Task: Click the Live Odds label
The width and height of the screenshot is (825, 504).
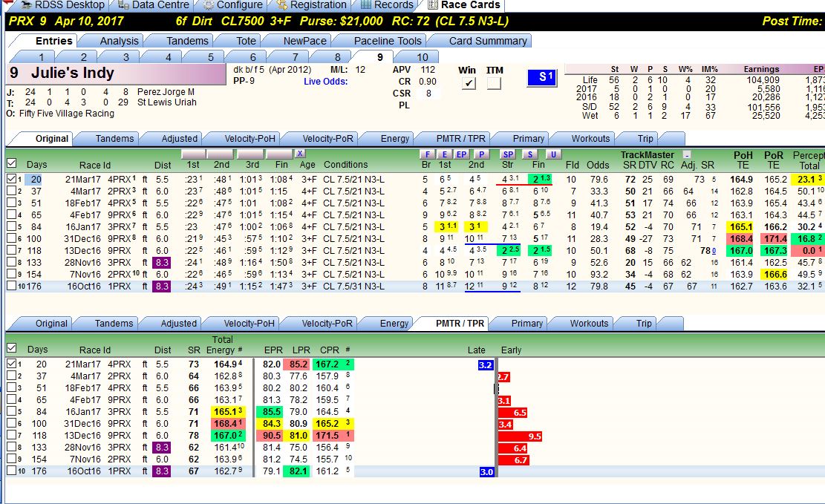Action: 325,82
